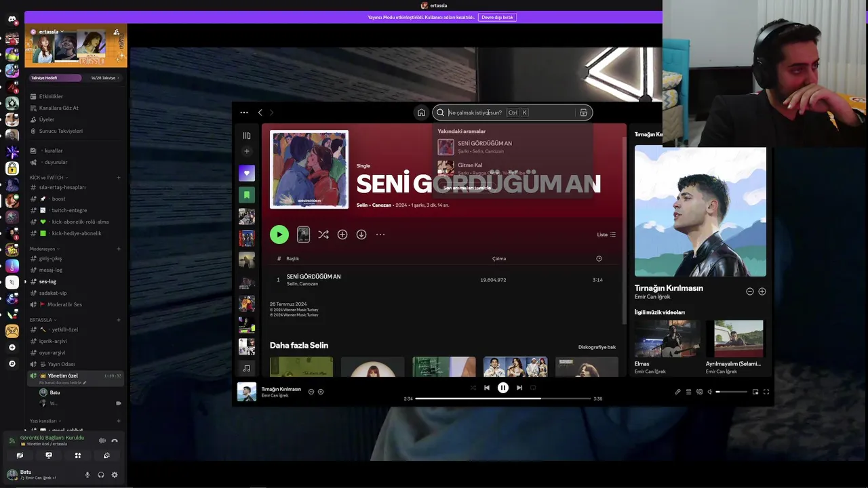Skip to next track

click(x=519, y=388)
